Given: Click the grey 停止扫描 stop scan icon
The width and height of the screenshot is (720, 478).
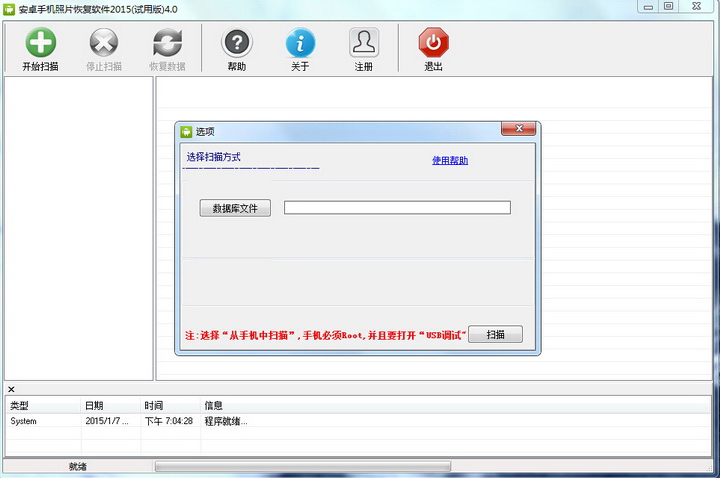Looking at the screenshot, I should [x=104, y=43].
